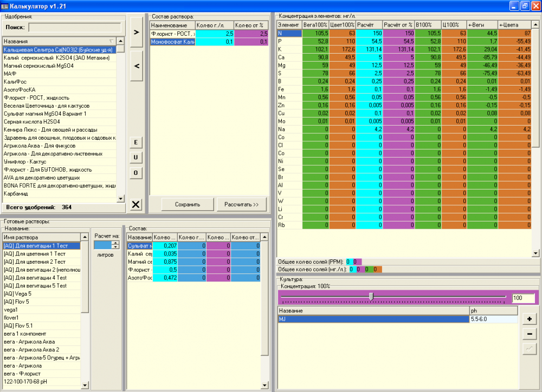Image resolution: width=542 pixels, height=392 pixels.
Task: Click the E button between panels
Action: [136, 142]
